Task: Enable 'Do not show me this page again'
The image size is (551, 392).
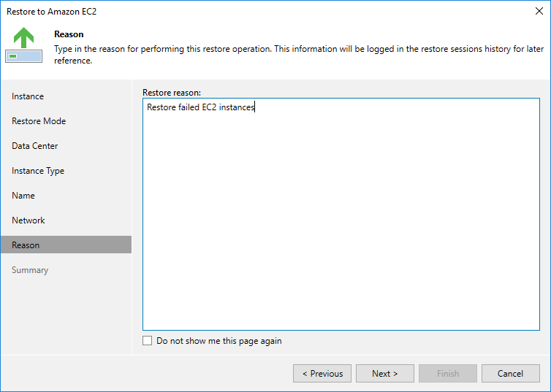Action: 148,341
